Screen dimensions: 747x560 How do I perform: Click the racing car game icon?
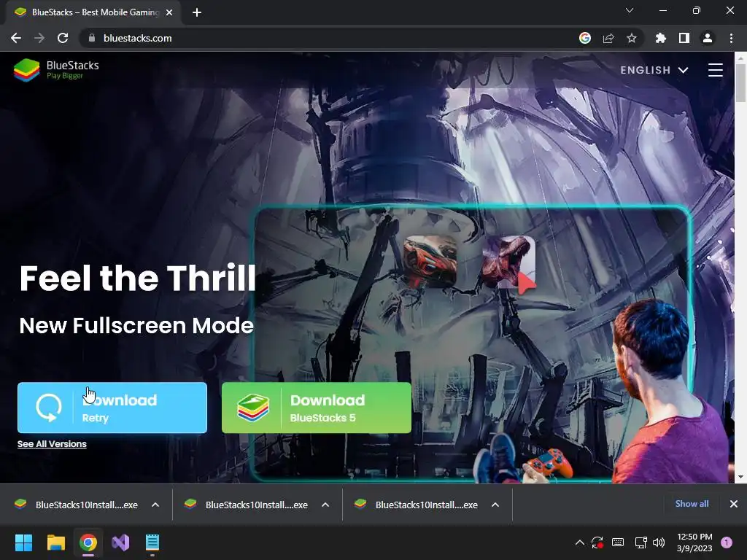coord(430,261)
